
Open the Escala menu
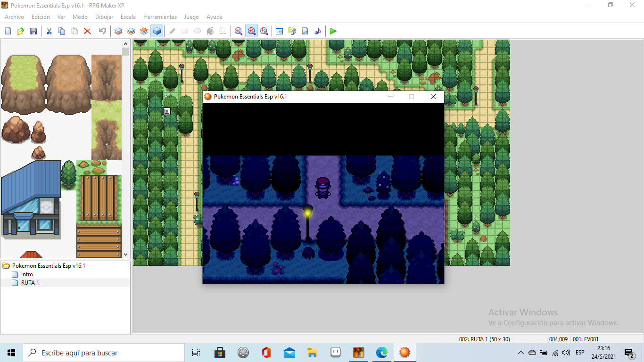[x=128, y=17]
